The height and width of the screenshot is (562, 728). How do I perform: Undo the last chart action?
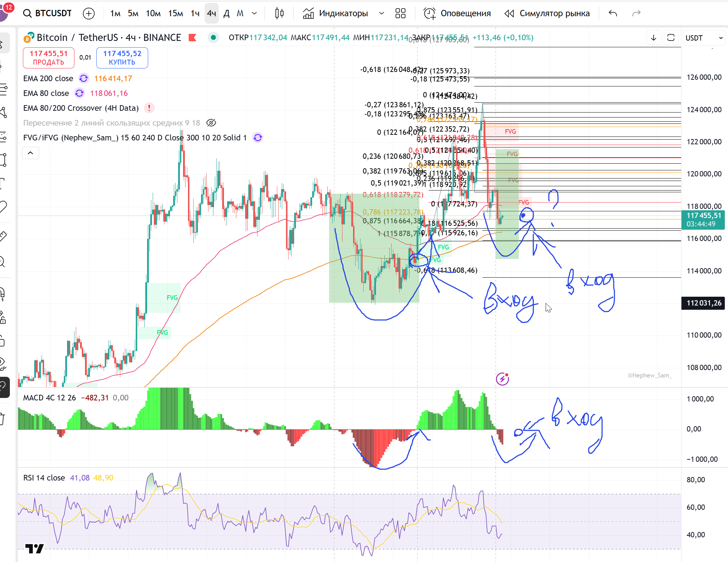613,13
